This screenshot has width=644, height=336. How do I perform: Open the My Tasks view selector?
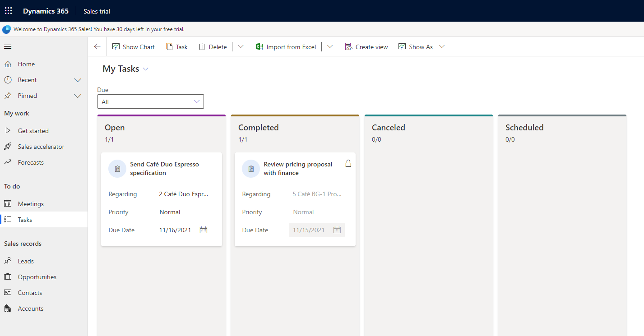(125, 69)
